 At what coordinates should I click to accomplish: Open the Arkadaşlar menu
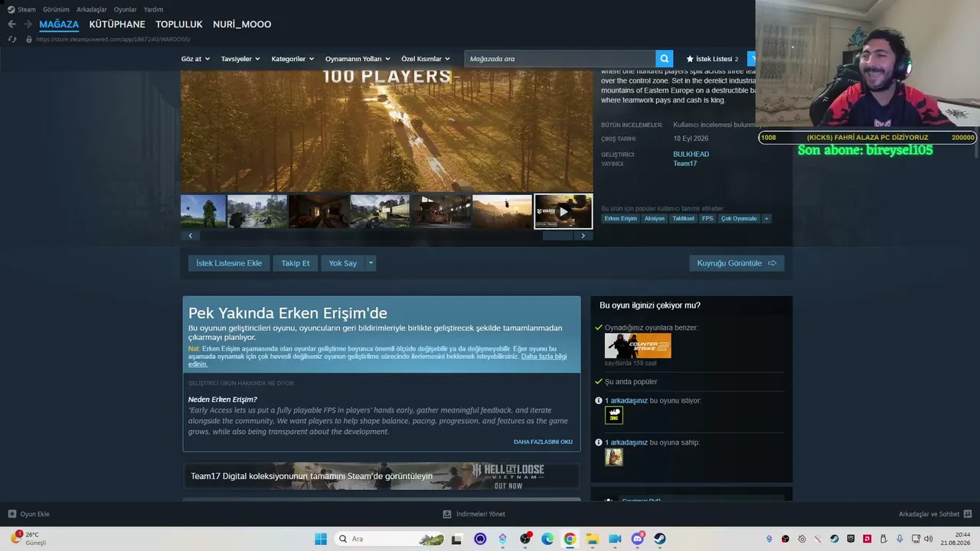(92, 9)
